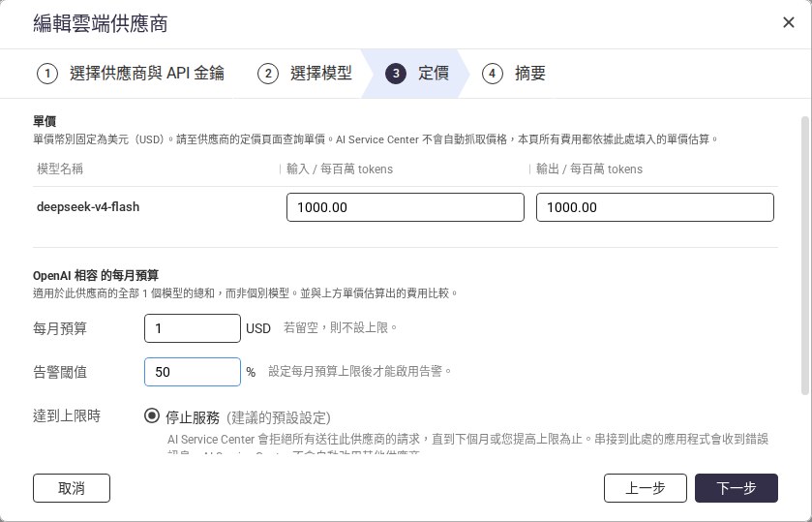
Task: Select 停止服務 radio option
Action: [152, 415]
